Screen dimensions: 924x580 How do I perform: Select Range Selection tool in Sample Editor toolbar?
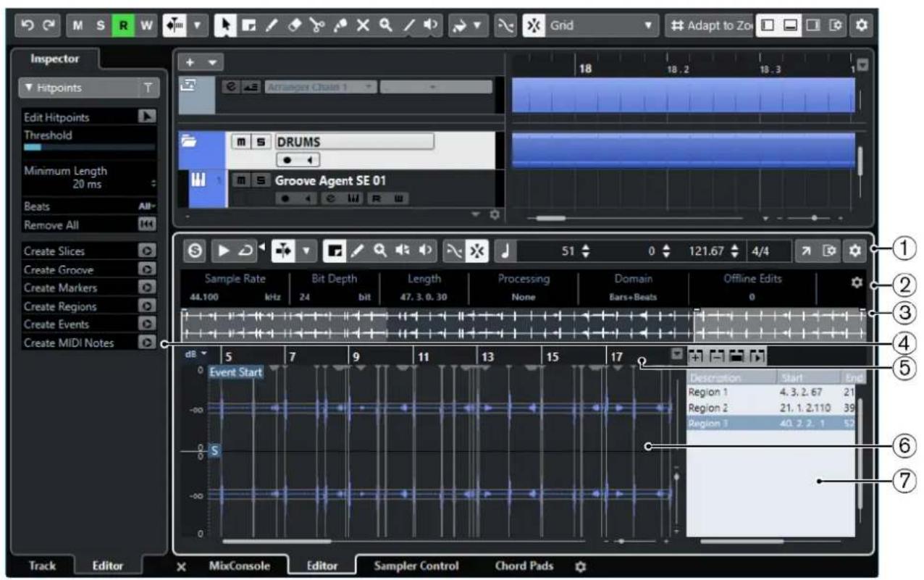pos(335,252)
